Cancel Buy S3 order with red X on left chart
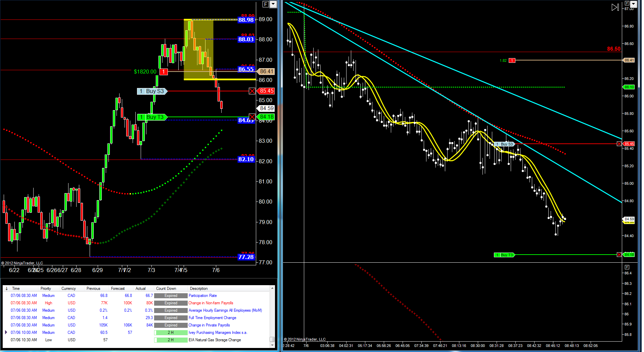Screen dimensions: 644x352 (x=252, y=91)
